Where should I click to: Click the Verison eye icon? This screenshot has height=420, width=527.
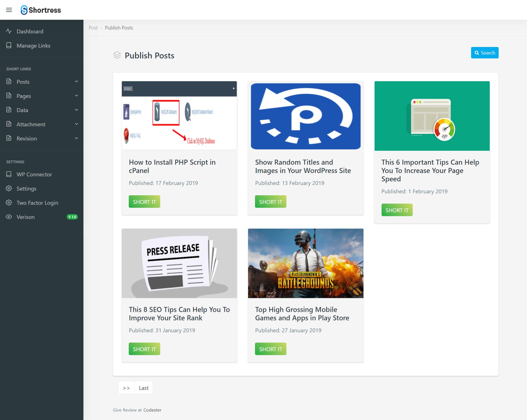point(9,217)
